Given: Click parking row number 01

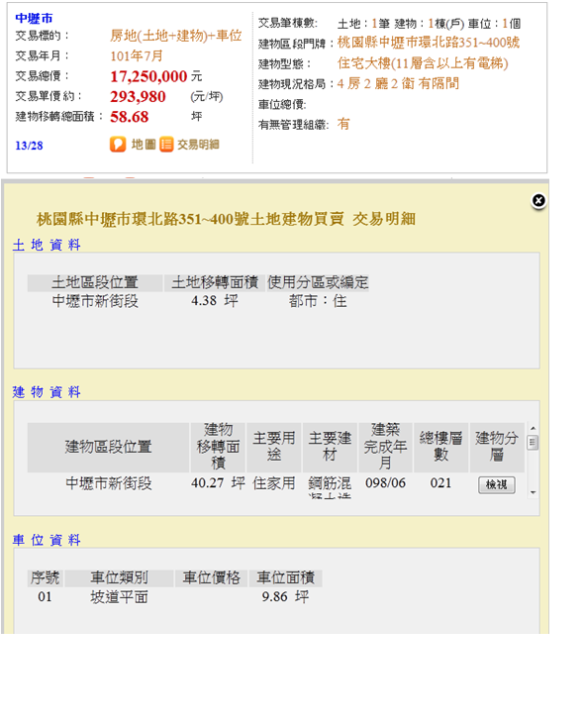Looking at the screenshot, I should [x=45, y=596].
